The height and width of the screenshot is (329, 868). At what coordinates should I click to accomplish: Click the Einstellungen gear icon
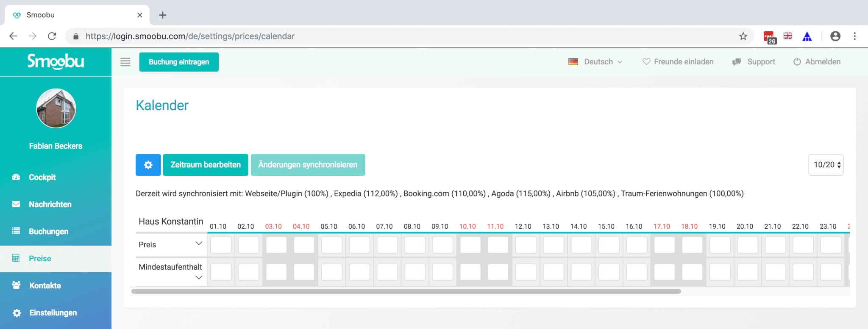(x=17, y=313)
